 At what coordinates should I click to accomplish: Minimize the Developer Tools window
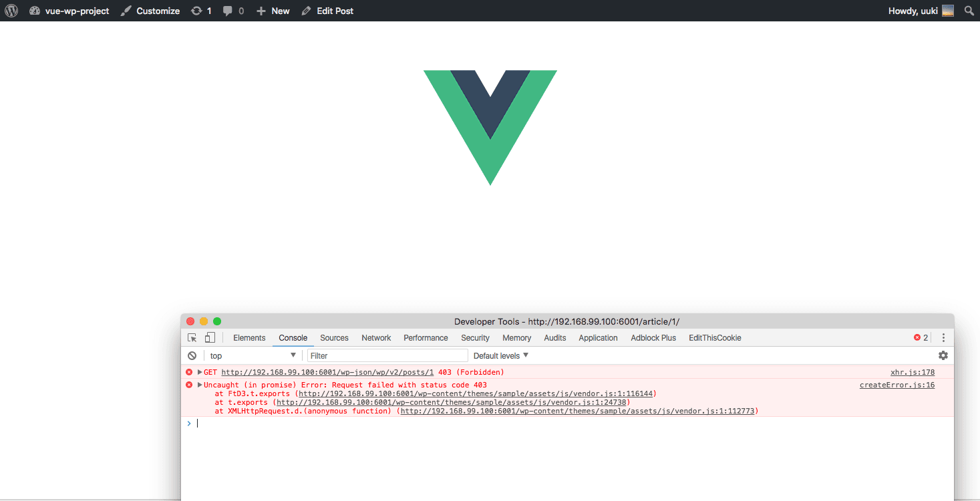204,321
